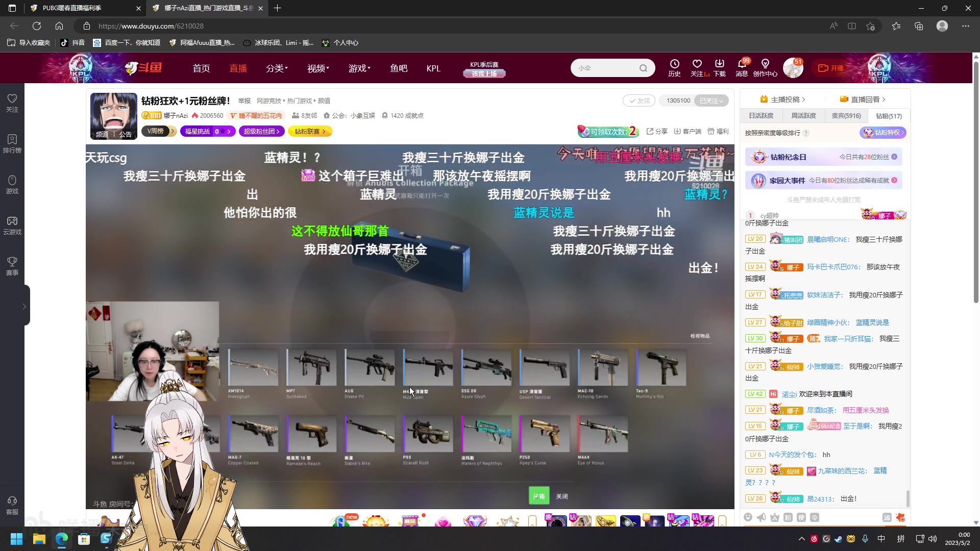Open the V周榜 arrow pill

159,131
